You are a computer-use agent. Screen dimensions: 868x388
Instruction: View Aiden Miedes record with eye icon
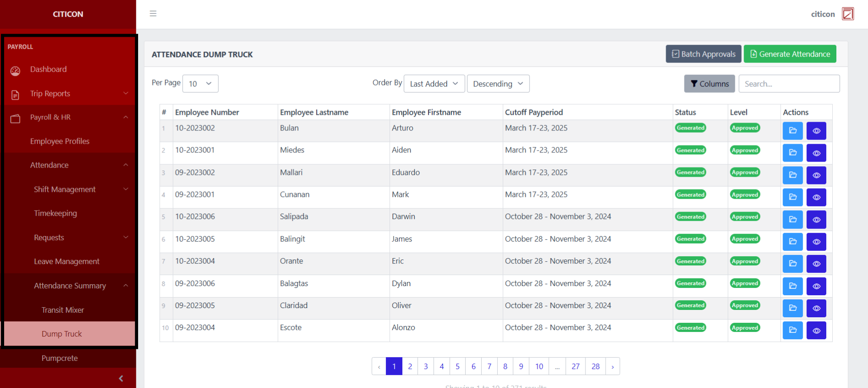[x=816, y=153]
